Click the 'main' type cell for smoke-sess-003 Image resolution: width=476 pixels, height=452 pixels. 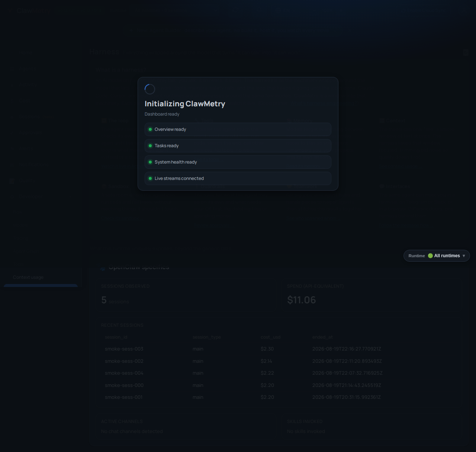pos(198,349)
